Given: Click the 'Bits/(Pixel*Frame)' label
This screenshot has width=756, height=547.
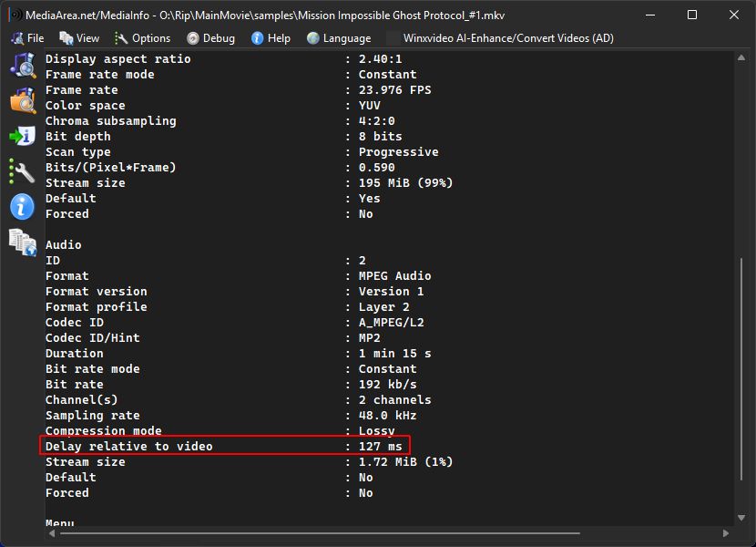Looking at the screenshot, I should pos(111,167).
